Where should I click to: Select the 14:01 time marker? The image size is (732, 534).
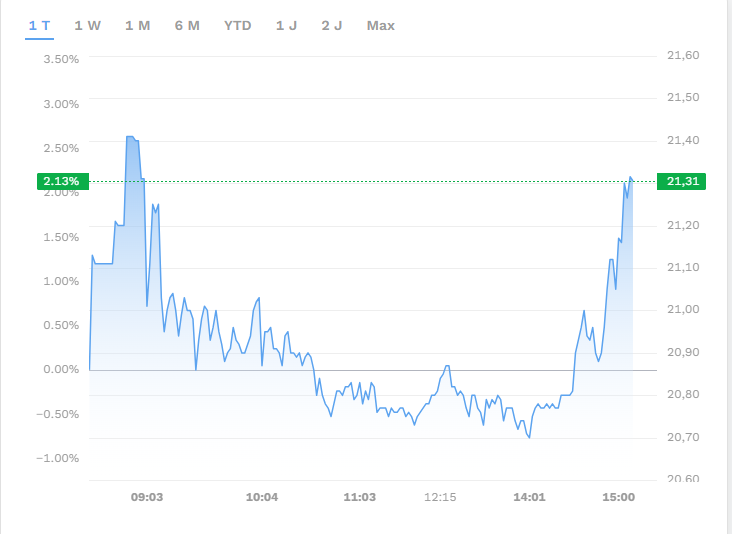529,497
